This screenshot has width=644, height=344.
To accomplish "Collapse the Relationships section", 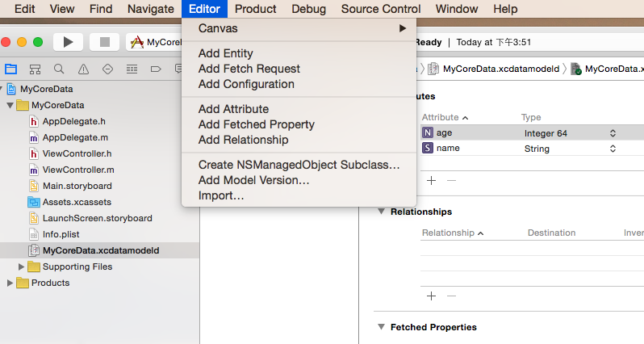I will coord(380,212).
